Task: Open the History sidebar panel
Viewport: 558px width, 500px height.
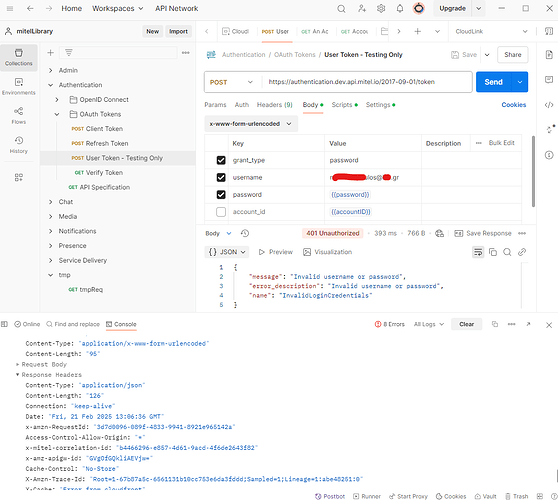Action: (19, 145)
